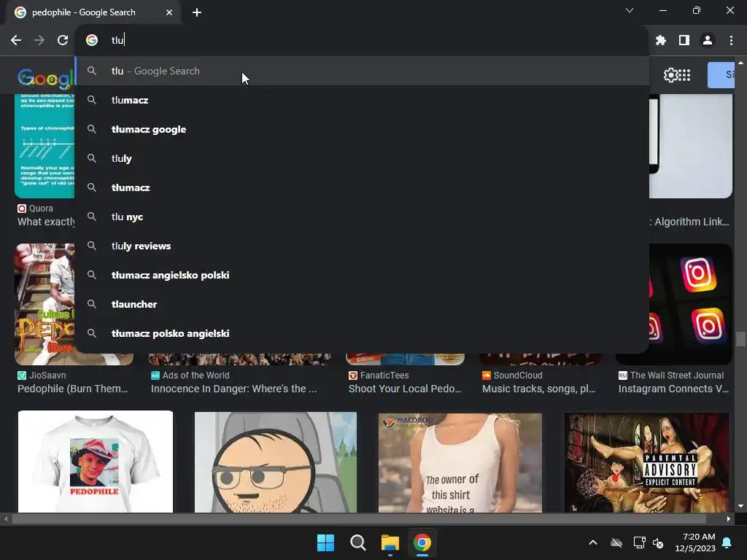The height and width of the screenshot is (560, 747).
Task: Close the Google Search tab
Action: (x=169, y=12)
